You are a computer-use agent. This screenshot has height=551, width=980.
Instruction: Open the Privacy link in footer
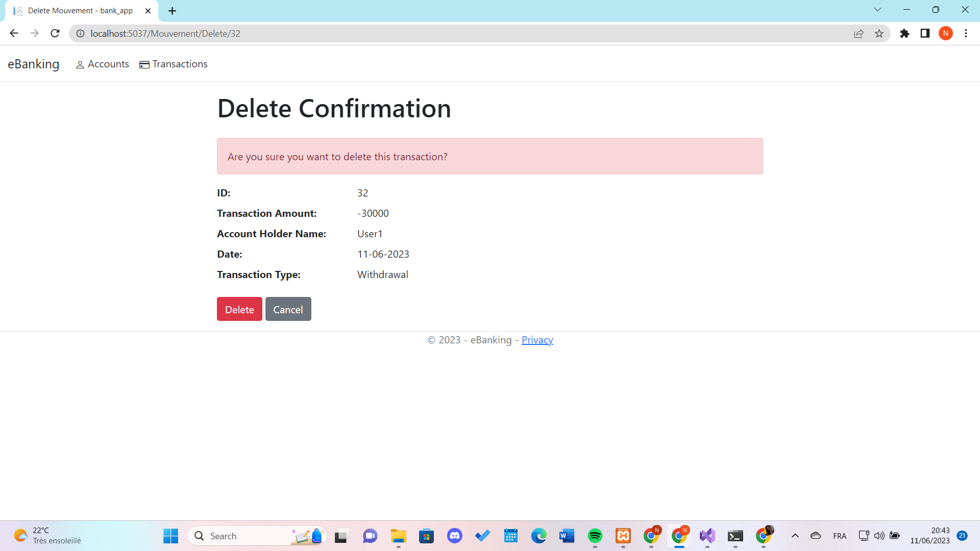537,340
